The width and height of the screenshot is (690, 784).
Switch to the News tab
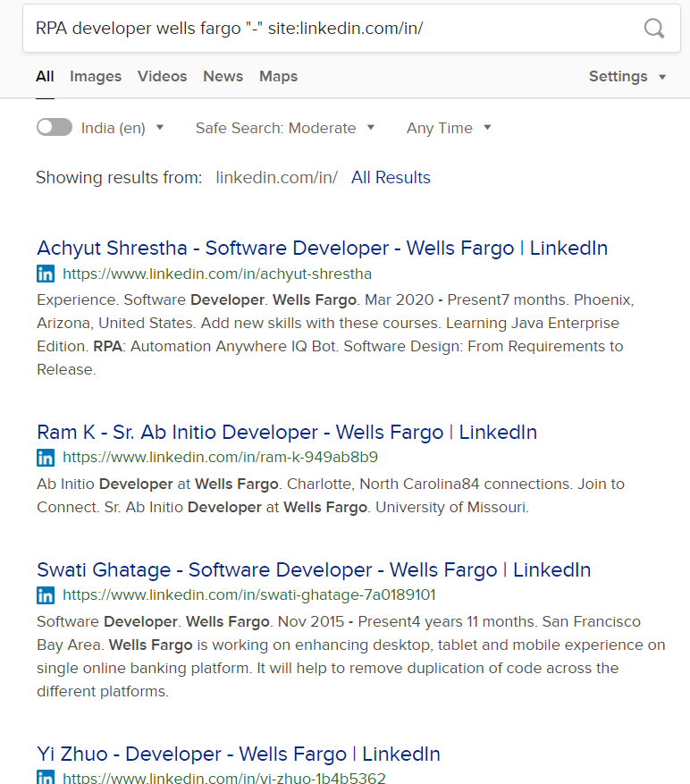pos(223,77)
